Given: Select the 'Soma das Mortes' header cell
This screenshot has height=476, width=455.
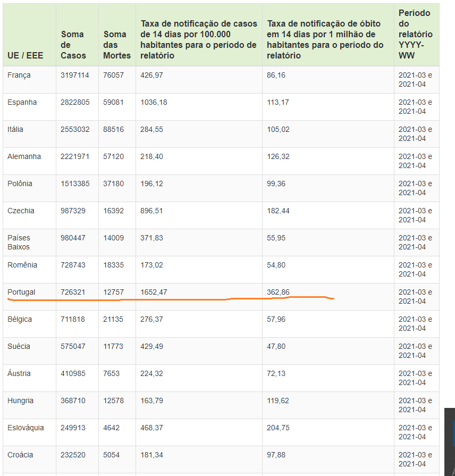Looking at the screenshot, I should click(116, 45).
